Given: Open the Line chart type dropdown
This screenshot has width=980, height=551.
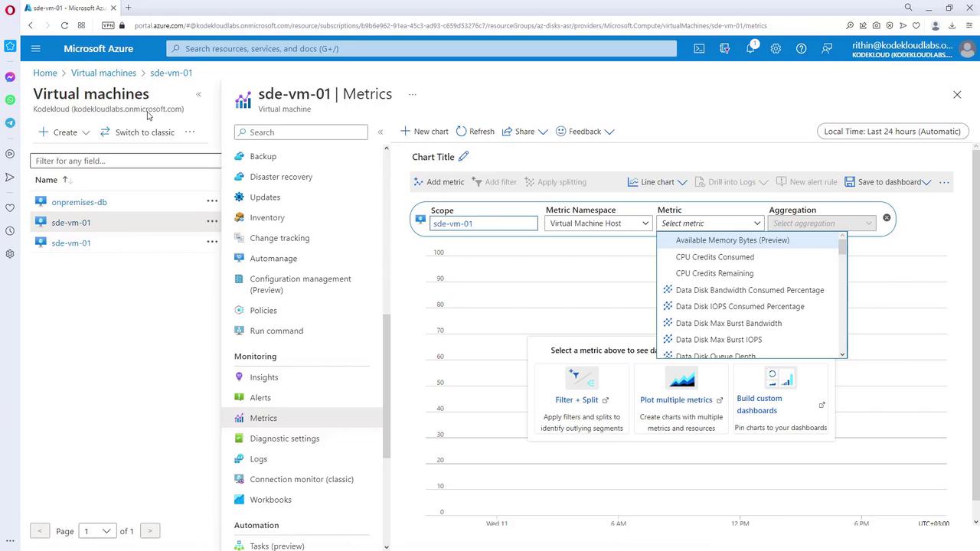Looking at the screenshot, I should (657, 182).
